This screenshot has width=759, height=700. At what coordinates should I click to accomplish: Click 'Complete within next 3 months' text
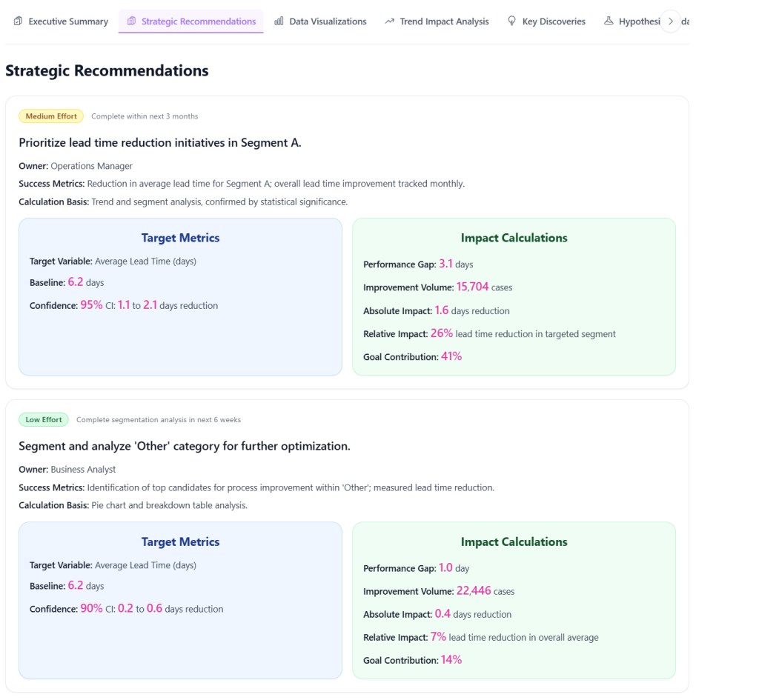pyautogui.click(x=145, y=116)
